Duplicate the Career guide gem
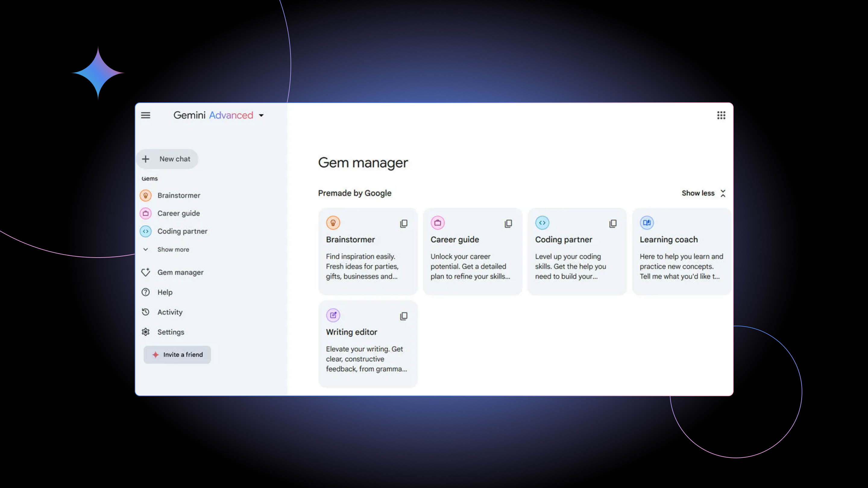 508,223
